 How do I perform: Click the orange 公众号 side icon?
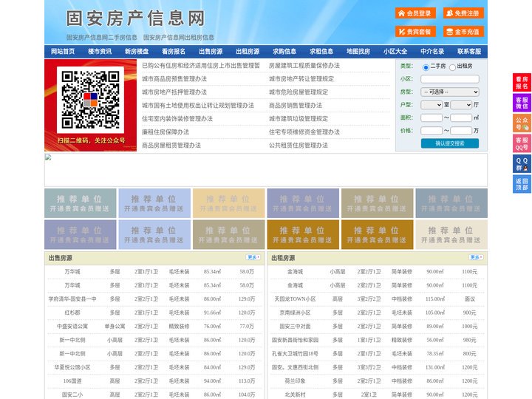[x=522, y=123]
